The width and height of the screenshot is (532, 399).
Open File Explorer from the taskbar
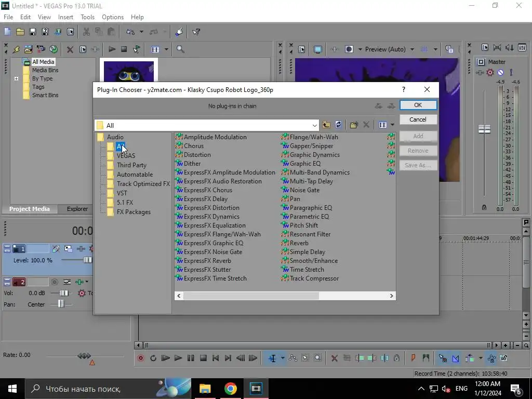point(205,389)
